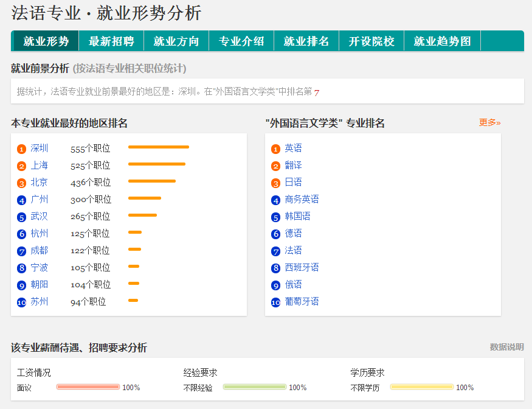Screen dimensions: 532x409
Task: Open the 上海 city link
Action: pos(40,166)
